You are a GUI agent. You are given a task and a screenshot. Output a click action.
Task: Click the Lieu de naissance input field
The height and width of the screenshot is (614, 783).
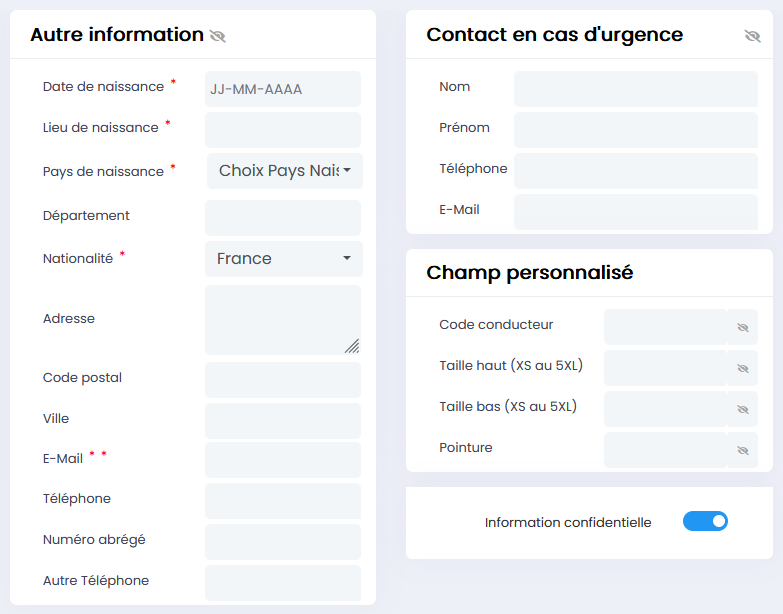pos(282,130)
